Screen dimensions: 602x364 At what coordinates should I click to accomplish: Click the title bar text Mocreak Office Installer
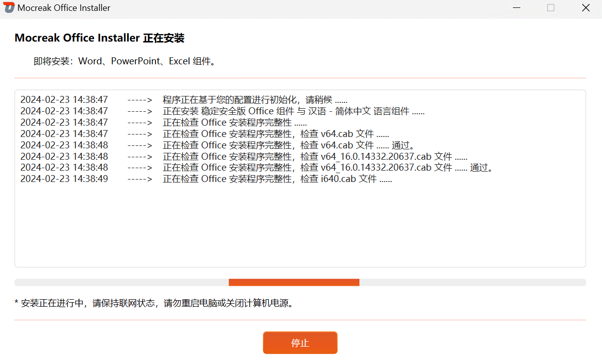(x=64, y=8)
